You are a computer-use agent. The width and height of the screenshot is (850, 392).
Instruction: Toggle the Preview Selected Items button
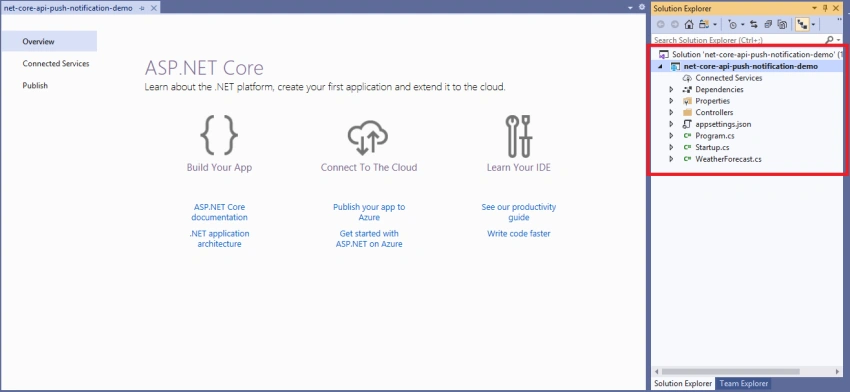coord(803,24)
